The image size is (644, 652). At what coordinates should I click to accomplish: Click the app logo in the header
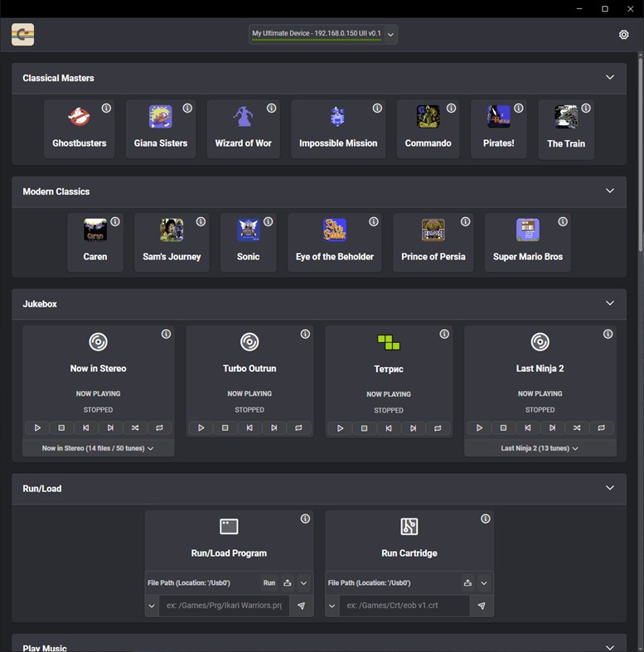pyautogui.click(x=23, y=35)
